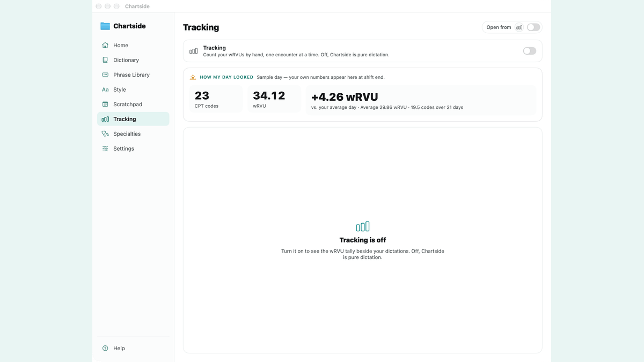
Task: Click the 23 CPT codes stat
Action: click(x=216, y=99)
